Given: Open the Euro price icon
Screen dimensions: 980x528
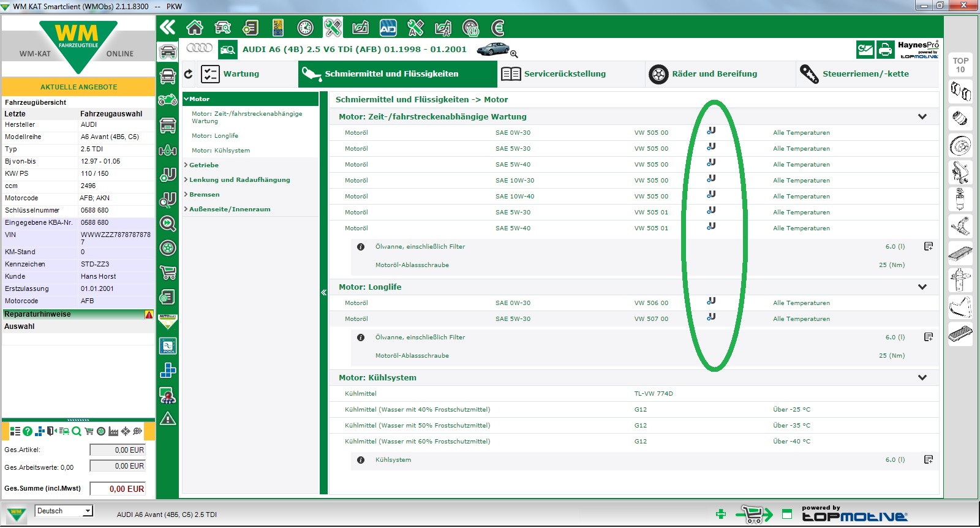Looking at the screenshot, I should (498, 28).
